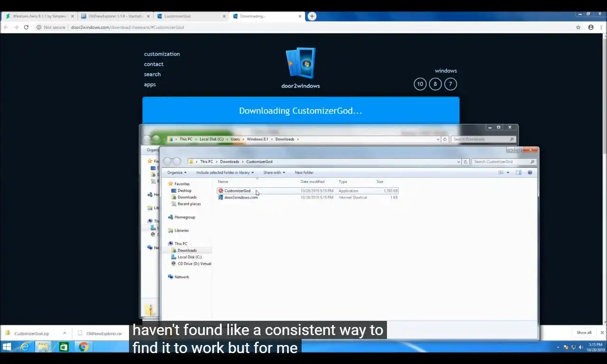Open CustomizerGod.zip download options arrow

click(x=64, y=333)
